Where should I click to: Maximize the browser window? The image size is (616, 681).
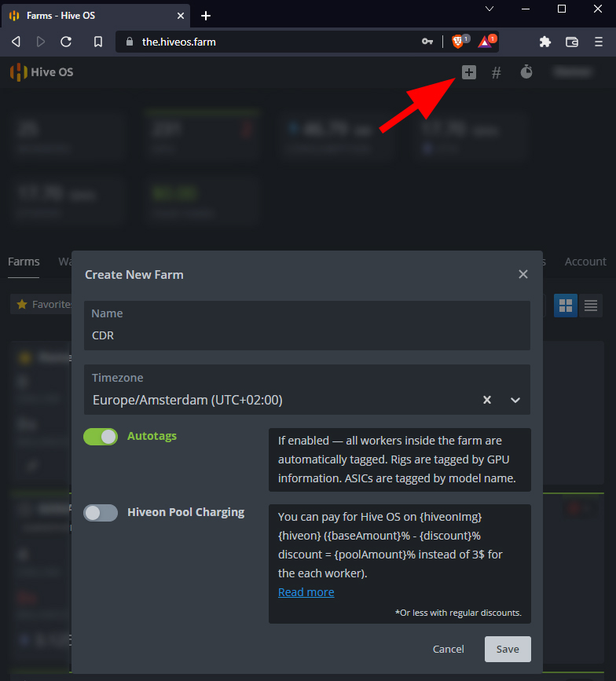(562, 9)
